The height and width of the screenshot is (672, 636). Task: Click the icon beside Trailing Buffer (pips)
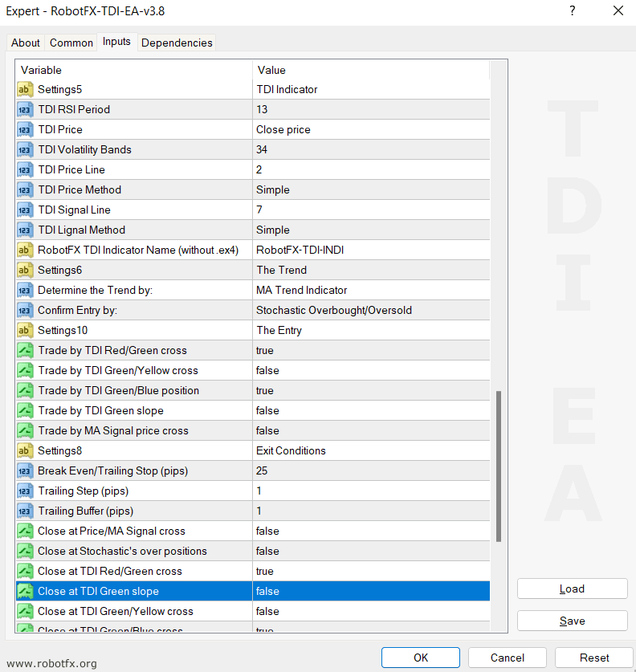pos(25,511)
